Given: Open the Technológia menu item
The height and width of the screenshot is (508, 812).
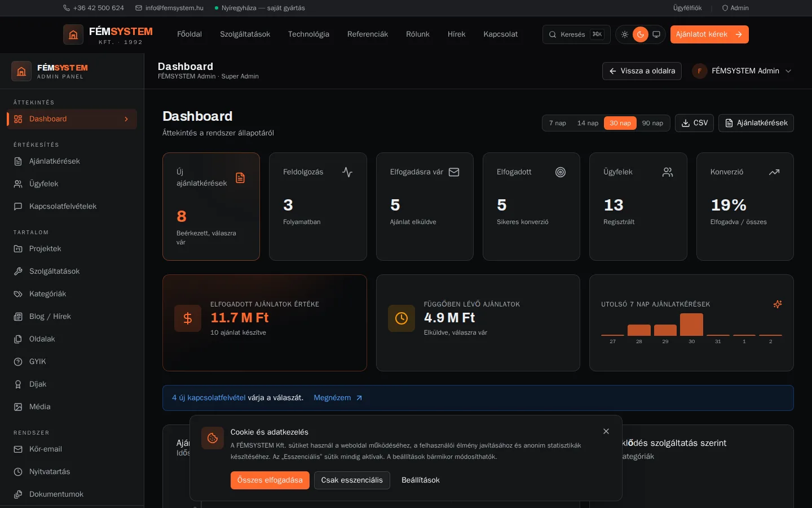Looking at the screenshot, I should (x=308, y=34).
